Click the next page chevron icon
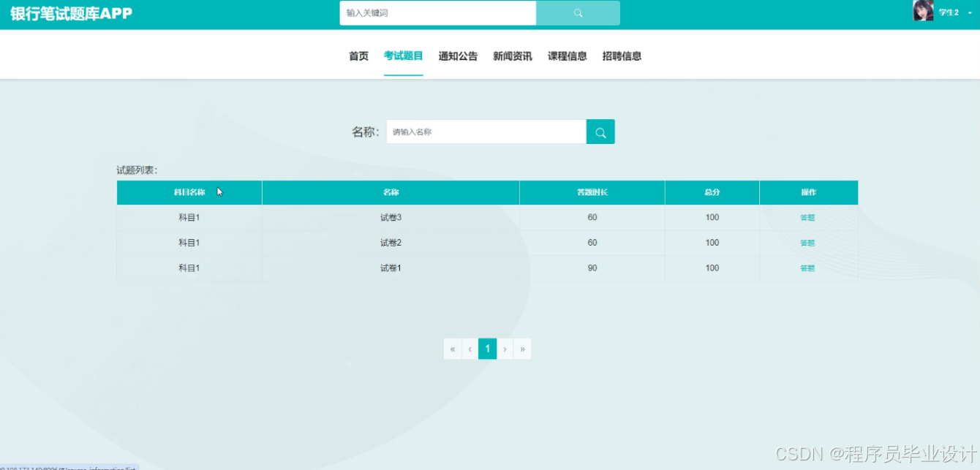The image size is (980, 470). click(505, 349)
